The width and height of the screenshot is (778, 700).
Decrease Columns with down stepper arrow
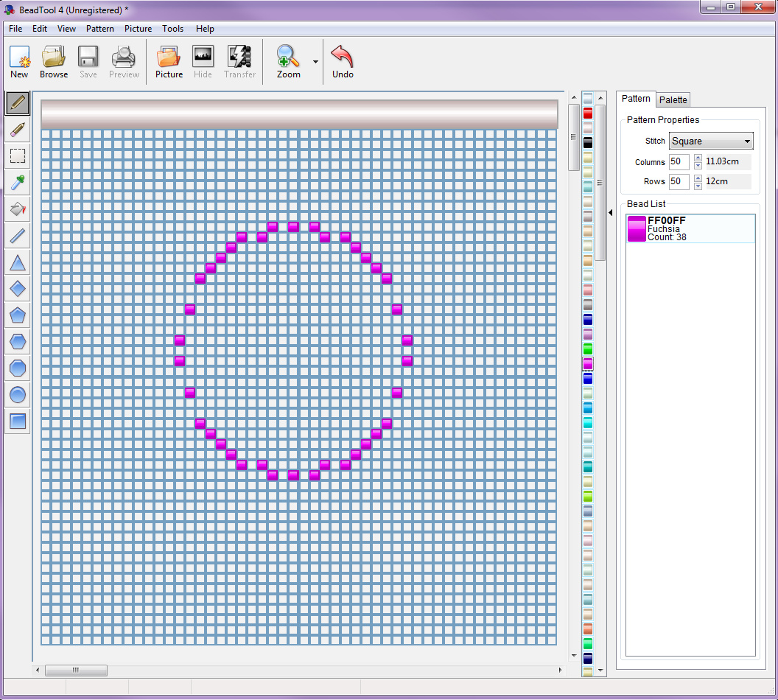click(x=698, y=166)
